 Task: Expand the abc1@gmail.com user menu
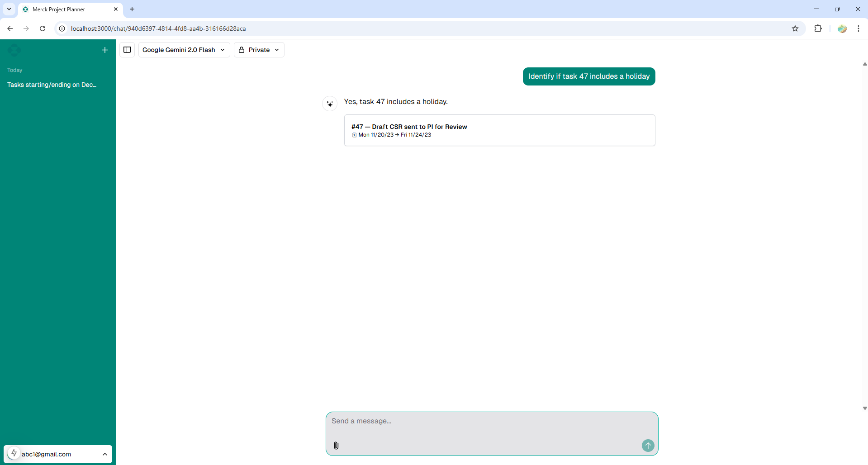(x=58, y=454)
